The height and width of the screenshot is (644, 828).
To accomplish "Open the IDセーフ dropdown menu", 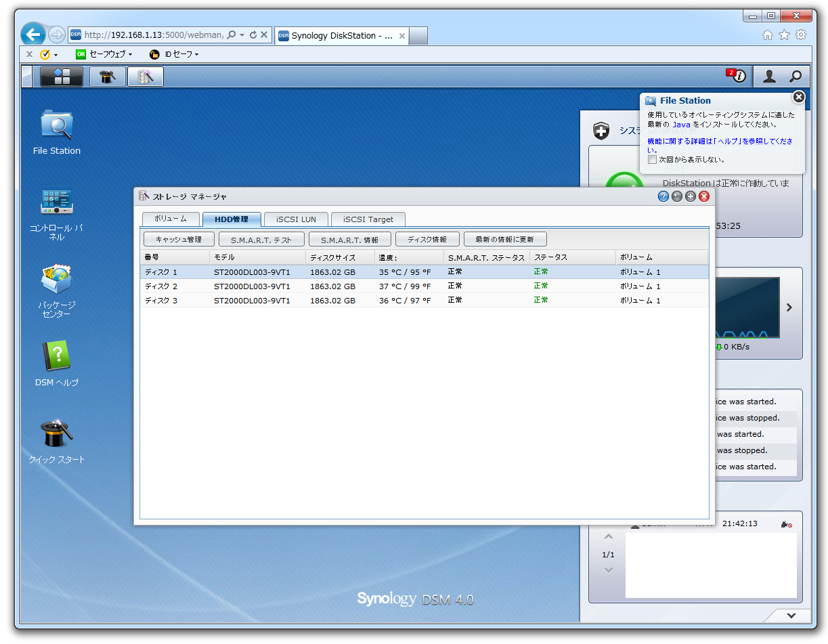I will (174, 54).
